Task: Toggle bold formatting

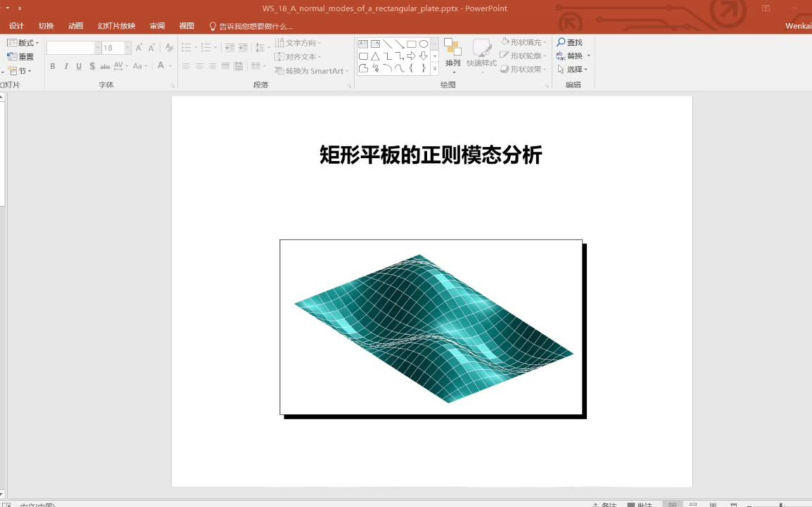Action: 52,65
